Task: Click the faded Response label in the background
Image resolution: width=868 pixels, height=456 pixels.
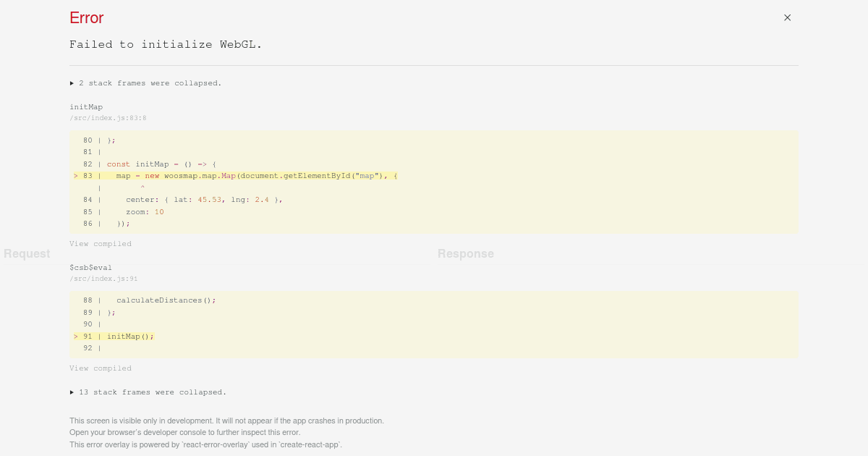Action: [466, 254]
